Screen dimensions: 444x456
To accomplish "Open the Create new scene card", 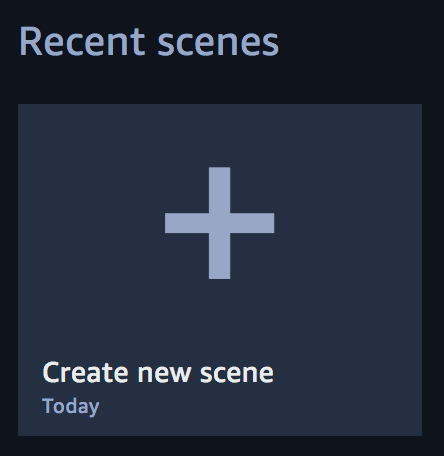I will [x=220, y=270].
